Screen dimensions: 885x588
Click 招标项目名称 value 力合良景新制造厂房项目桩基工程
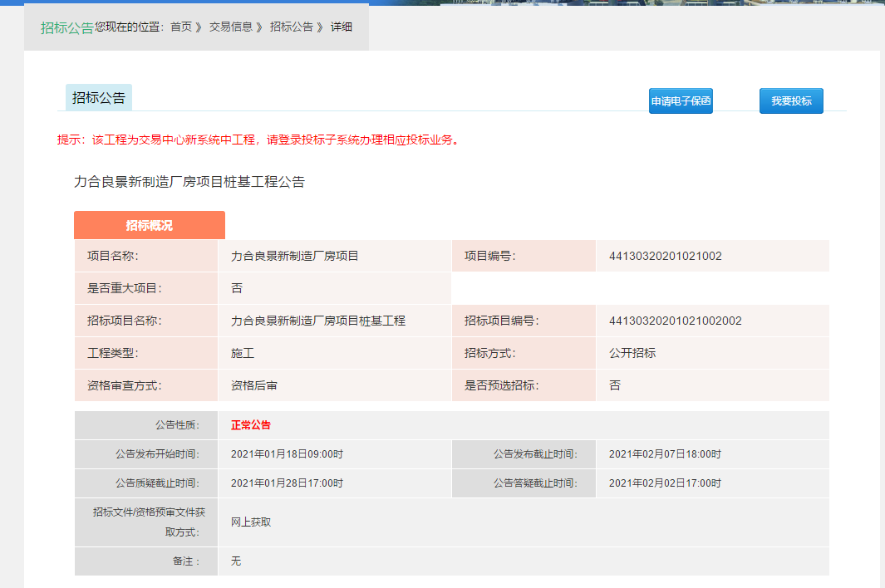tap(317, 321)
